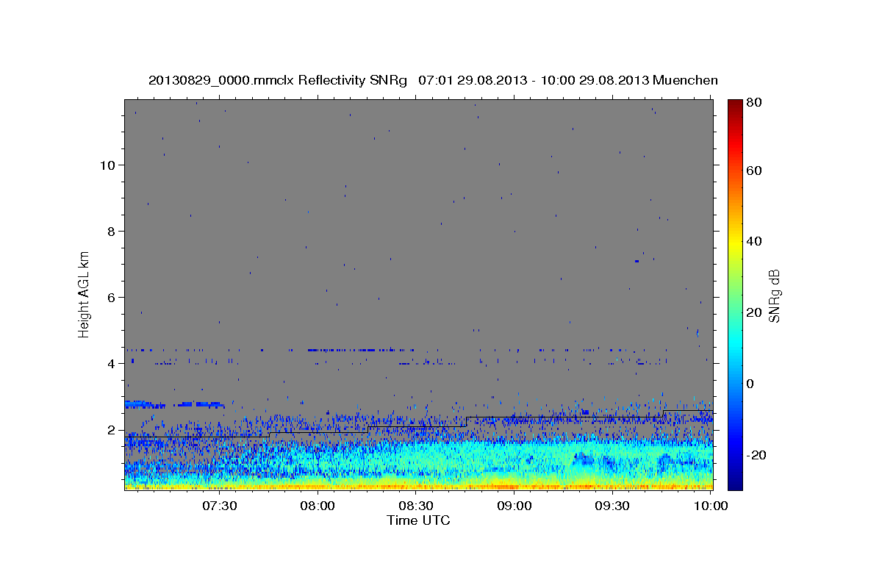Click the height tick label 8
The height and width of the screenshot is (588, 882).
(110, 231)
